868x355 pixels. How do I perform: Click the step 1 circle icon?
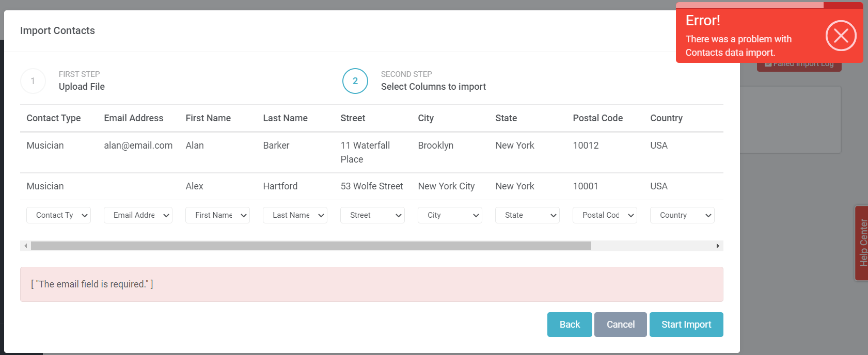pyautogui.click(x=33, y=81)
